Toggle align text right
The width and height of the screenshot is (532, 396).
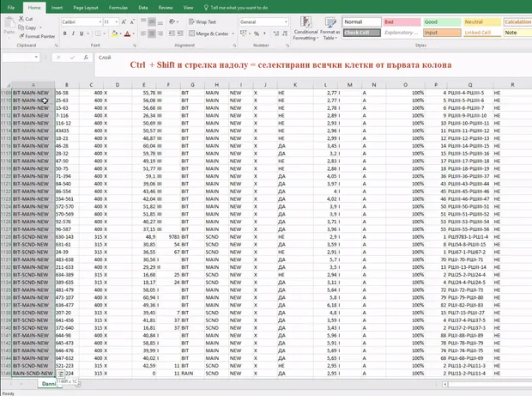click(160, 34)
